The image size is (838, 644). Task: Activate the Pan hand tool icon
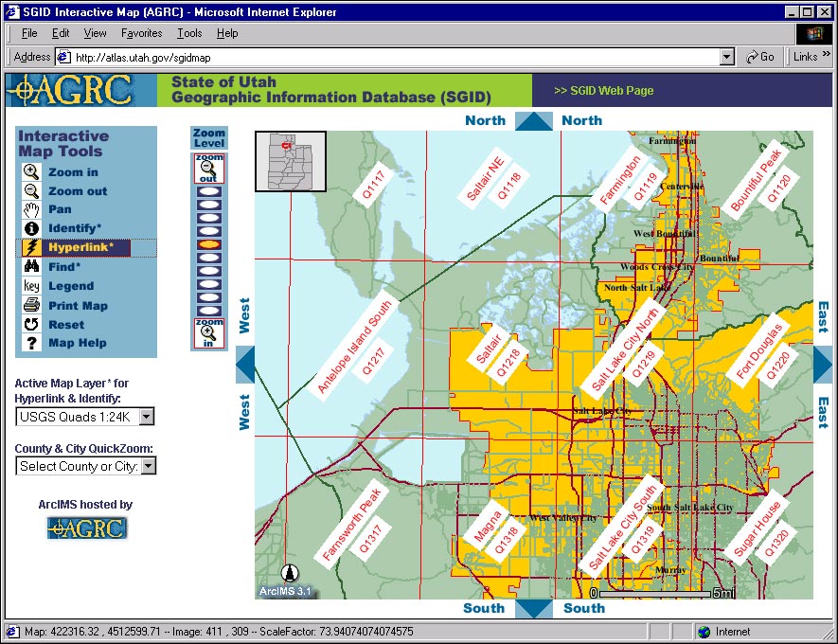coord(31,209)
